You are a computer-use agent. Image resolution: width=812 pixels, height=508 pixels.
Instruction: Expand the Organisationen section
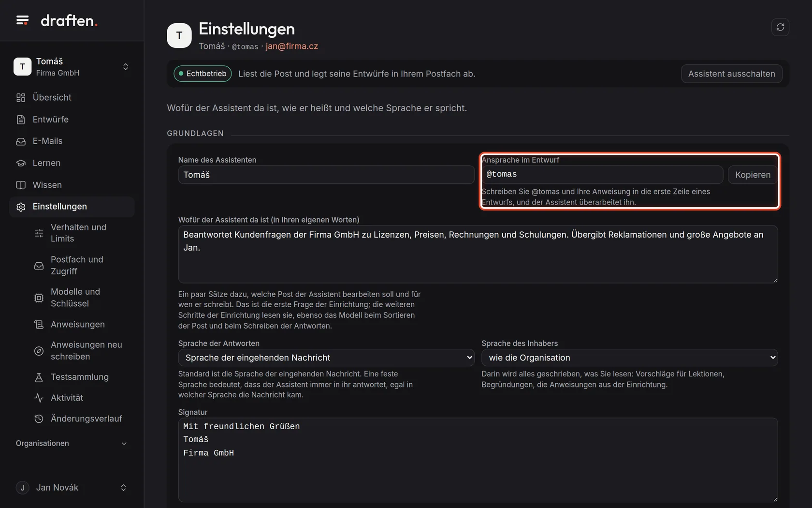[x=72, y=444]
